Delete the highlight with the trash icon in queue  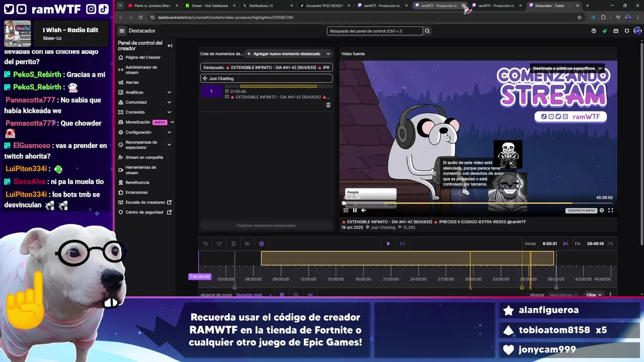[x=328, y=105]
